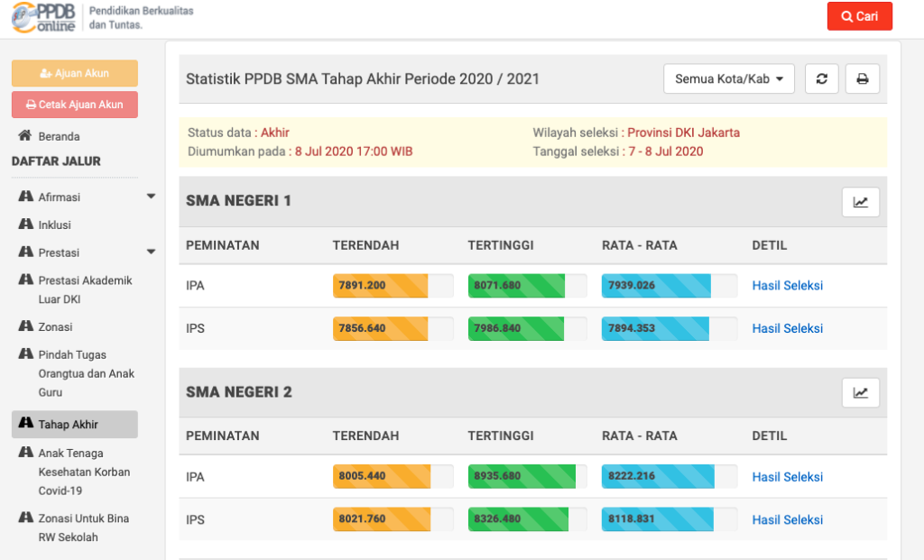Select Pindah Tugas Orangtua dan Anak Guru
The image size is (924, 560).
tap(86, 373)
